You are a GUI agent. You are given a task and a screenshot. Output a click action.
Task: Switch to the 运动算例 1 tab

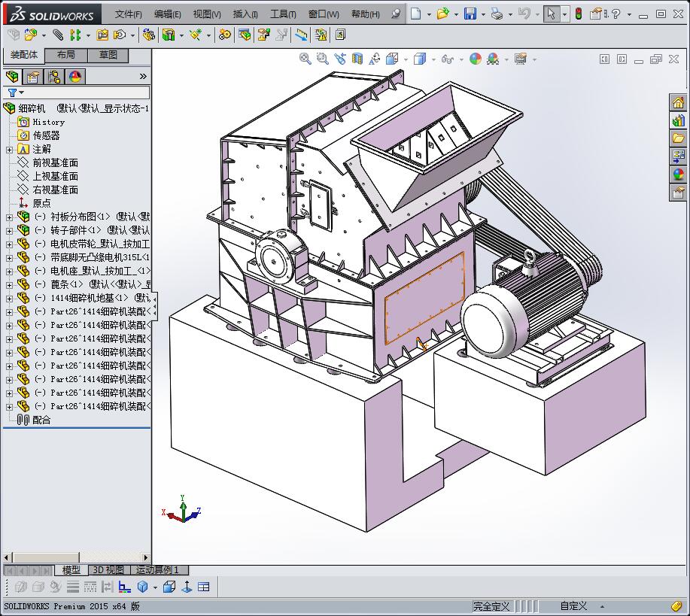click(159, 570)
